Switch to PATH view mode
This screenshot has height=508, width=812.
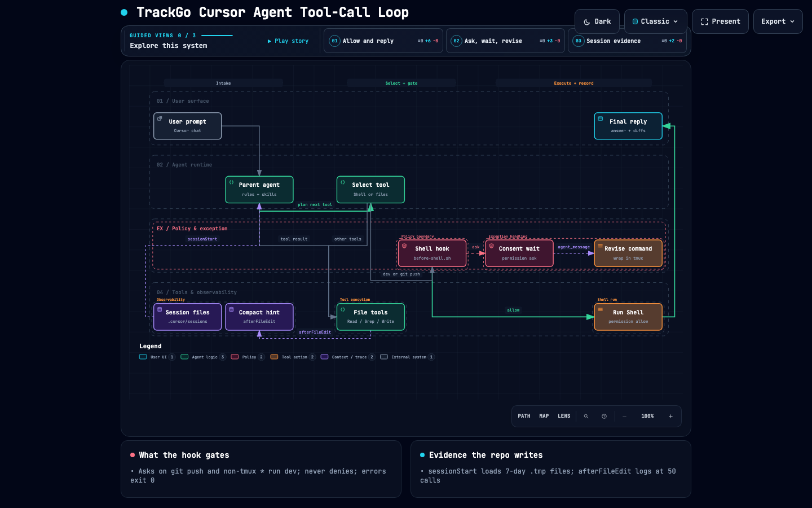524,417
